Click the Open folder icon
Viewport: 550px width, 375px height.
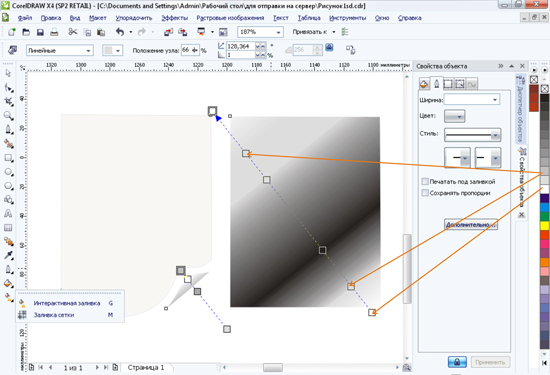pos(26,32)
